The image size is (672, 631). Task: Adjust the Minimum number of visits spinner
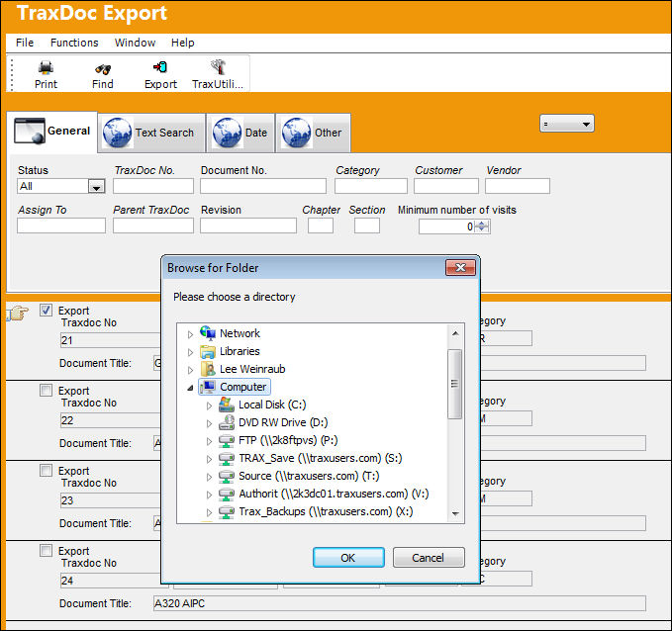482,226
